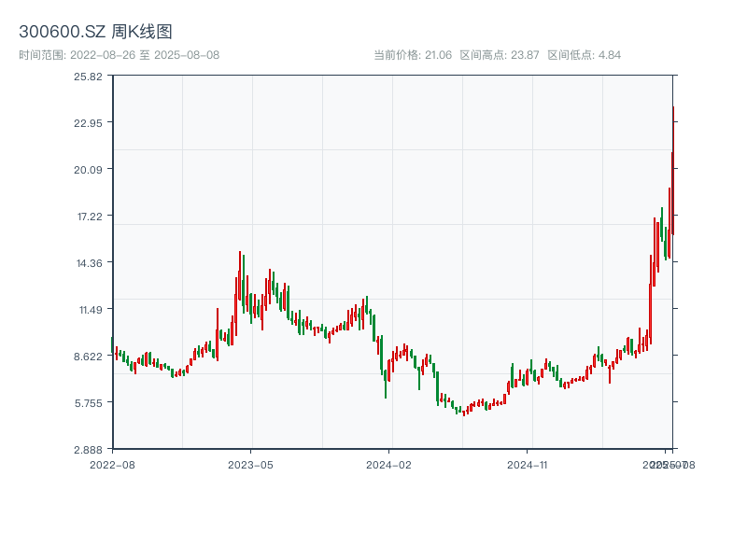Image resolution: width=747 pixels, height=560 pixels.
Task: Click y-axis label 5.755
Action: pyautogui.click(x=89, y=403)
